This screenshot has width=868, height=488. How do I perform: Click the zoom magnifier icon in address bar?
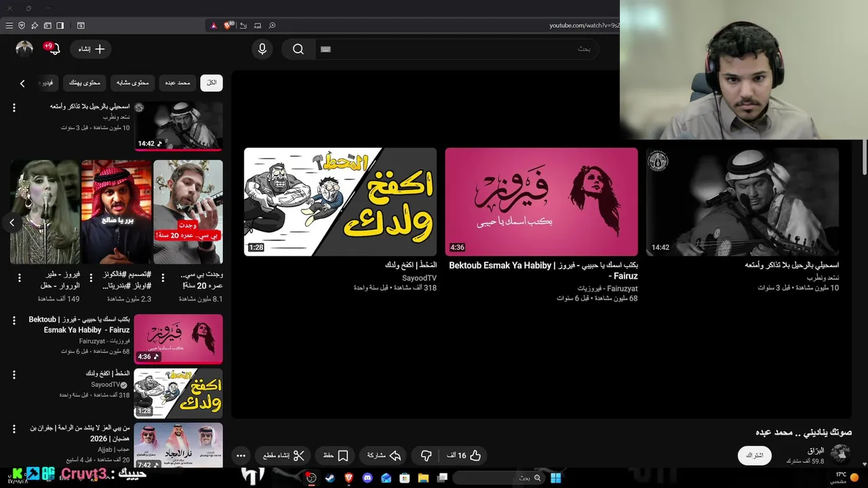272,26
